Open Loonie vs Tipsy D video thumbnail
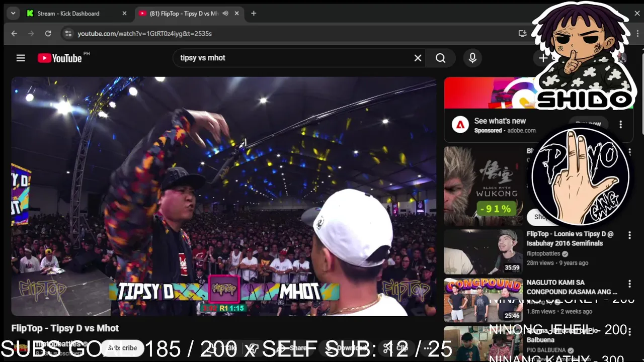The width and height of the screenshot is (644, 362). tap(484, 252)
